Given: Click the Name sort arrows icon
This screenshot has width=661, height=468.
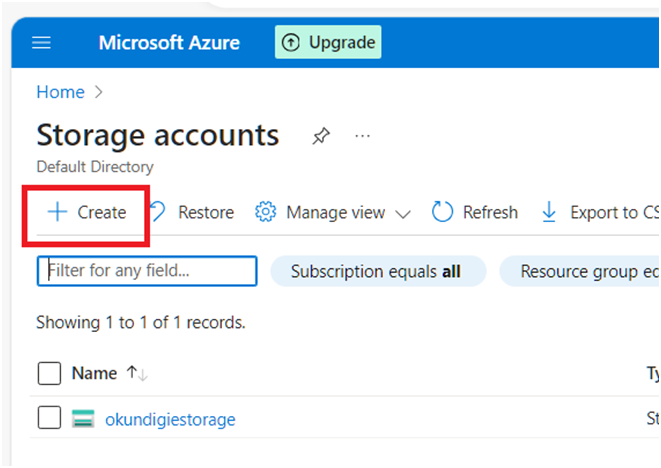Looking at the screenshot, I should (x=137, y=373).
